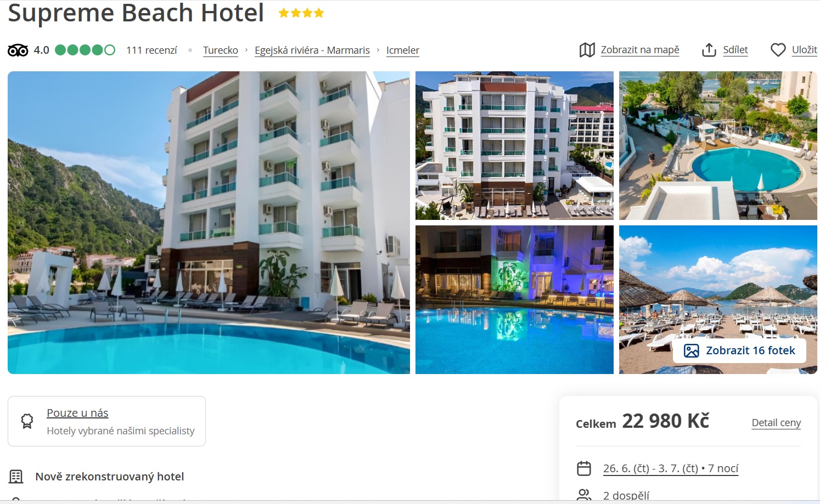This screenshot has width=820, height=504.
Task: Click the share arrow icon
Action: (709, 50)
